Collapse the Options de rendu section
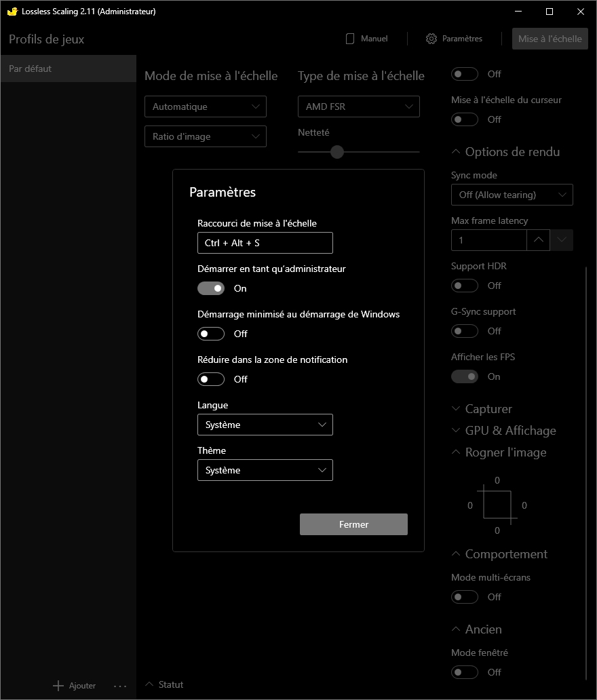The width and height of the screenshot is (597, 700). pos(505,152)
